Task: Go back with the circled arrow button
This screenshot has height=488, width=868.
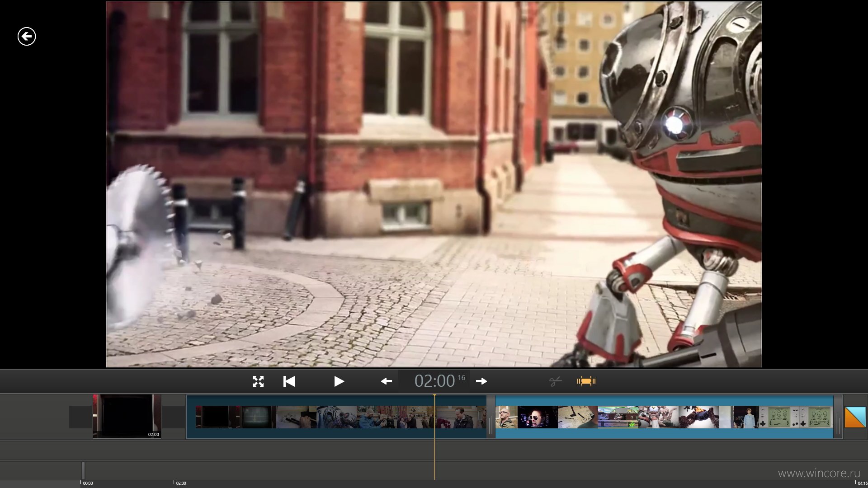Action: [27, 37]
